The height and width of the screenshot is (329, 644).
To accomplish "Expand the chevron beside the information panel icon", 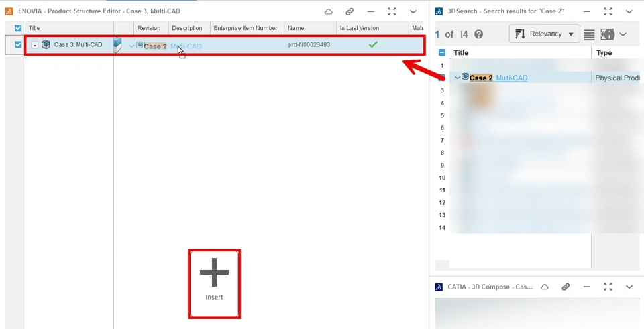I will (x=623, y=34).
